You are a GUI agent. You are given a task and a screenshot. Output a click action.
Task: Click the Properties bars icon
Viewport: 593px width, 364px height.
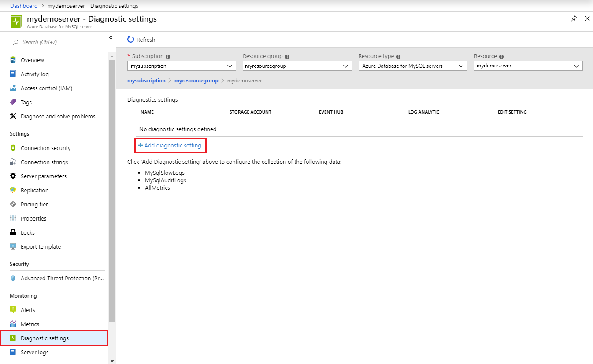13,219
